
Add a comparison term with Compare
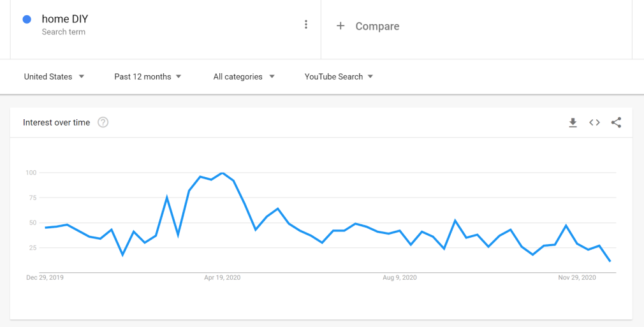[369, 26]
